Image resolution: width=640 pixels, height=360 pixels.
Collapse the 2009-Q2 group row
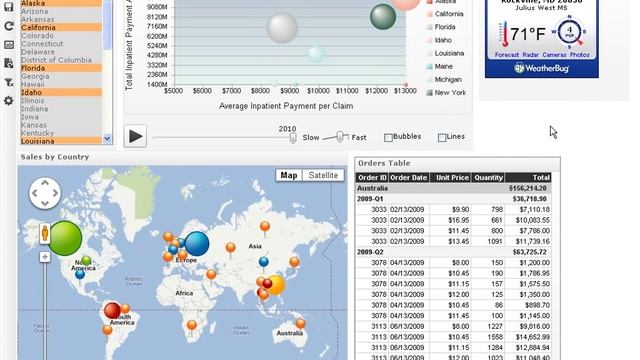[453, 252]
